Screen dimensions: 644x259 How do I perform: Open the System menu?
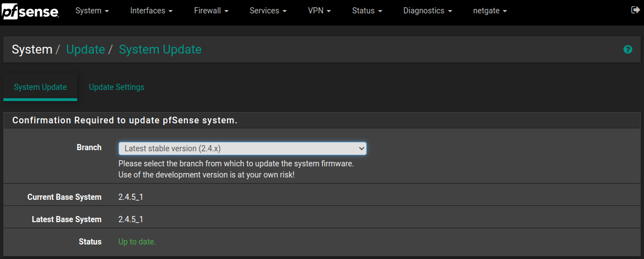(x=92, y=11)
